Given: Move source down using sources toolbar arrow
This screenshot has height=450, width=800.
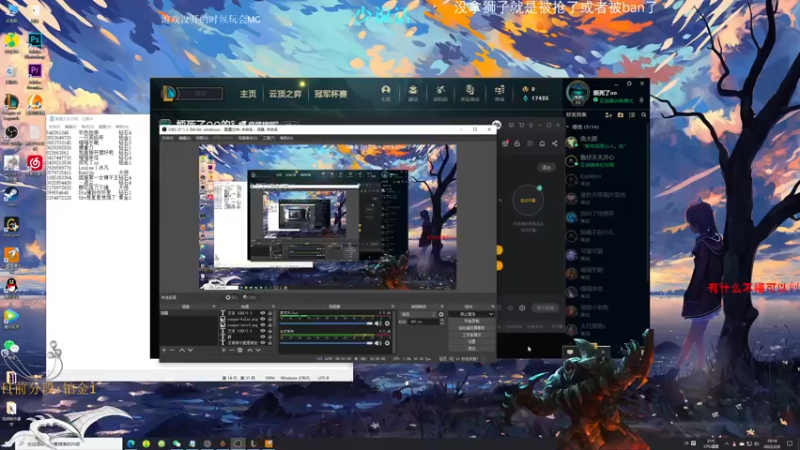Looking at the screenshot, I should 258,351.
